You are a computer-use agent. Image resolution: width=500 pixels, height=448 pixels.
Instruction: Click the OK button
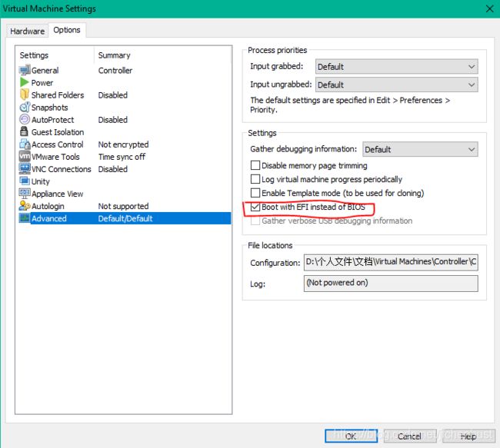click(x=351, y=436)
